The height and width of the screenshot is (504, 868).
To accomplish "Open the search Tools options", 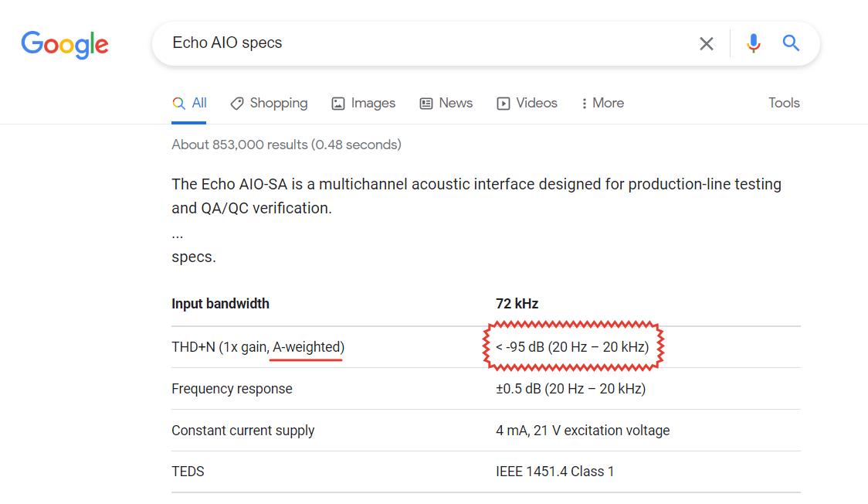I will pos(784,103).
